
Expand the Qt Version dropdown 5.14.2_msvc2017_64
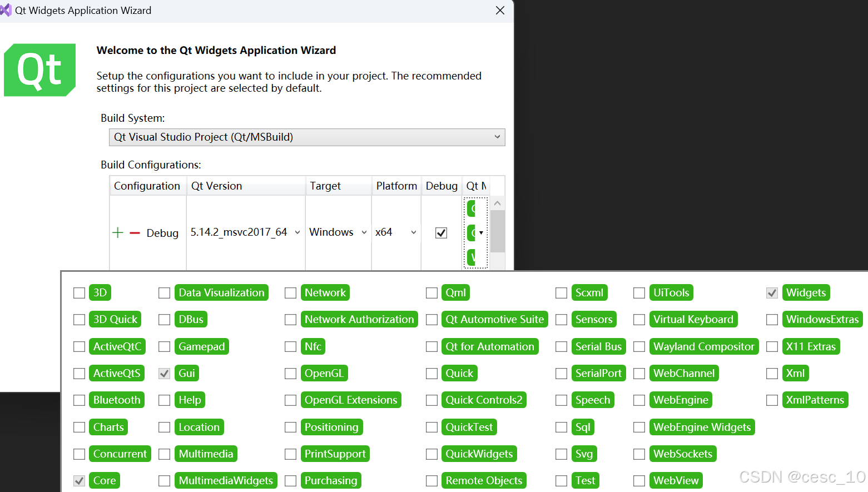click(297, 232)
